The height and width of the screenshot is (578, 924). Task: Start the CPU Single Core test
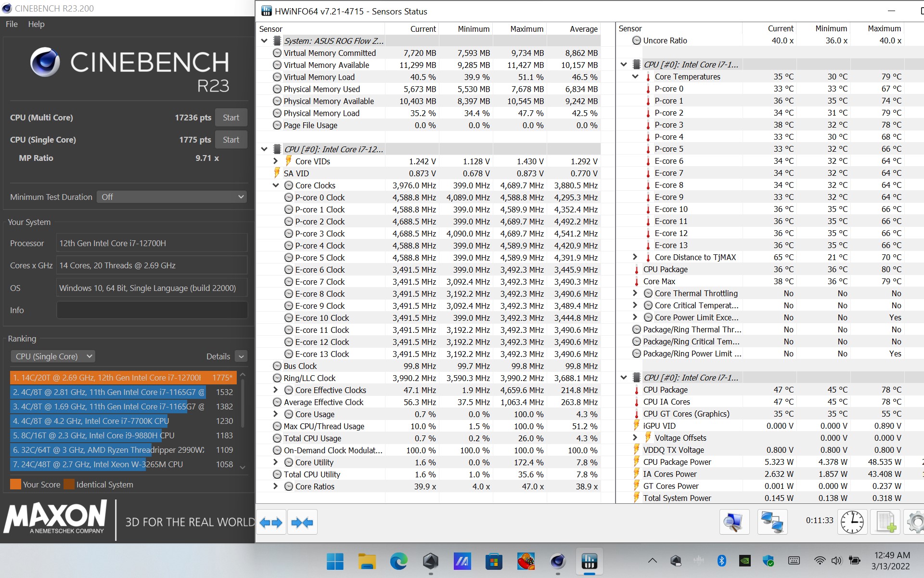click(x=231, y=140)
